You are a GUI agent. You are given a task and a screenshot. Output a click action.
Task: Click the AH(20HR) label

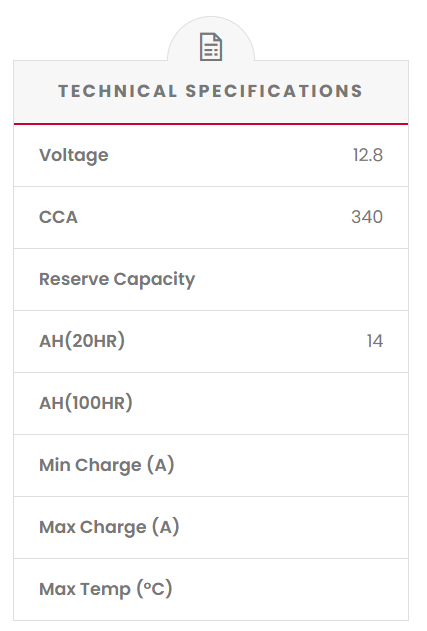(82, 341)
